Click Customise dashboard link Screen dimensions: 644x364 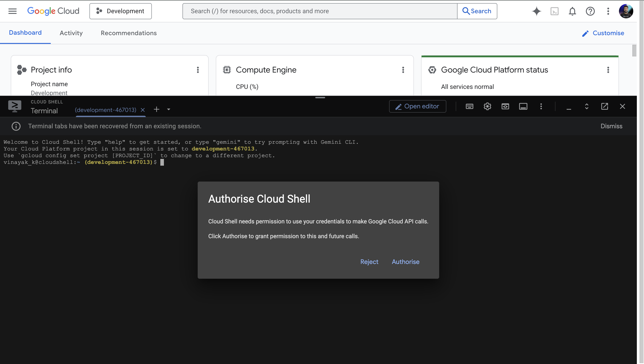[x=603, y=33]
